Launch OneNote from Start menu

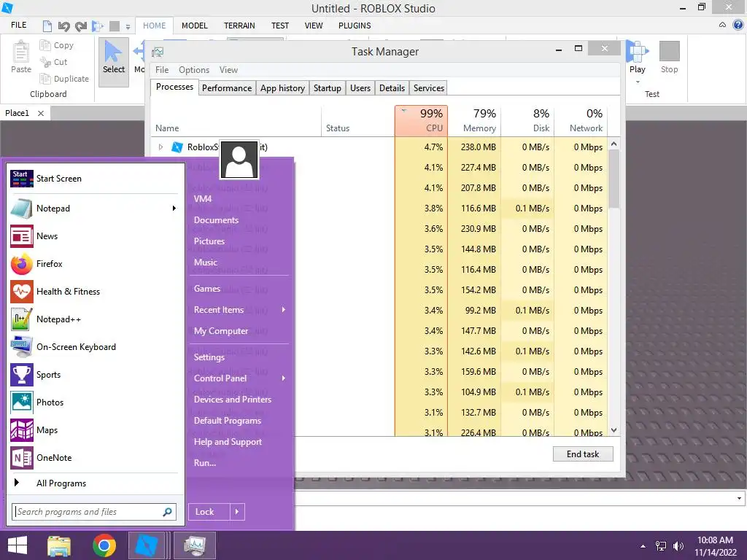(21, 458)
